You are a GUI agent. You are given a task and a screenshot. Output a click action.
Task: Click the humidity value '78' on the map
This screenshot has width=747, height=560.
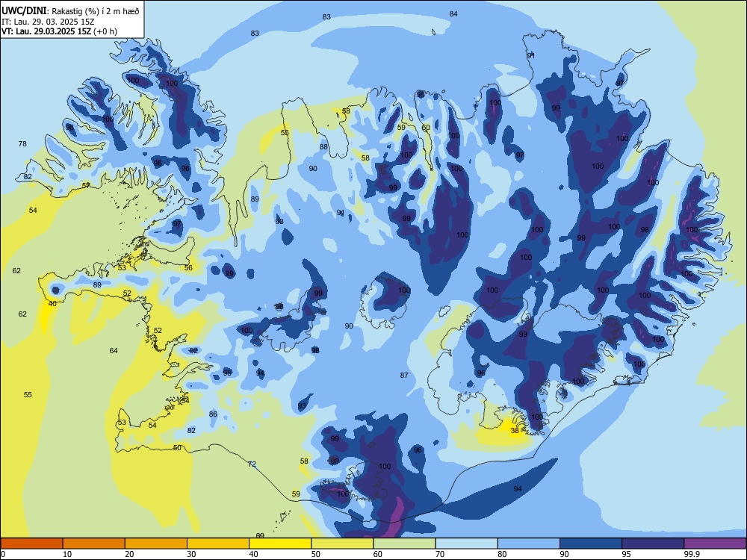click(x=22, y=144)
